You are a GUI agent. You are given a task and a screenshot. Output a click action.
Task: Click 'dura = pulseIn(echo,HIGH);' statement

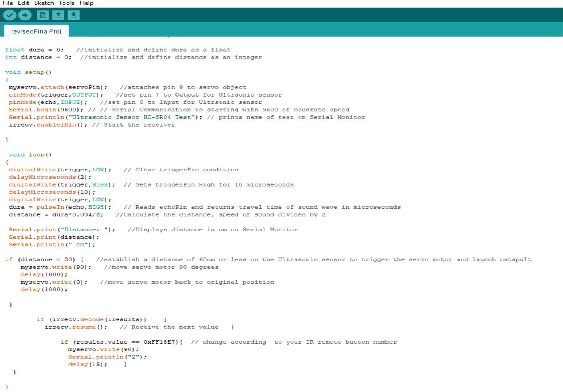coord(60,207)
